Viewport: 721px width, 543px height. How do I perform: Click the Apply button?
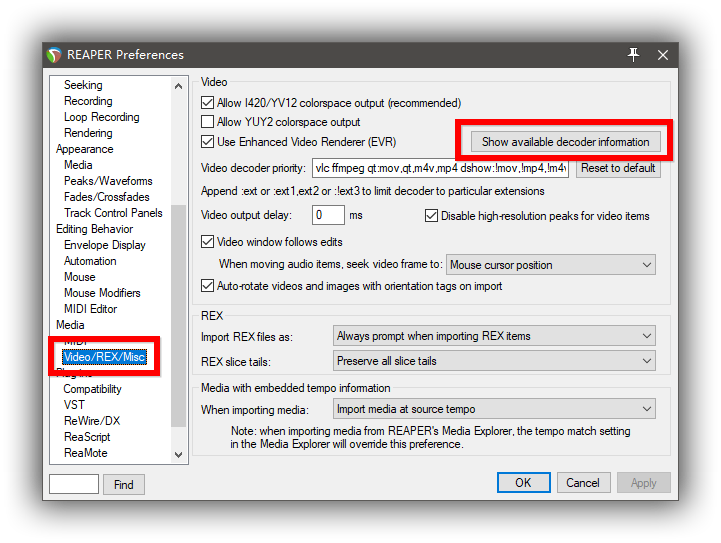coord(643,483)
